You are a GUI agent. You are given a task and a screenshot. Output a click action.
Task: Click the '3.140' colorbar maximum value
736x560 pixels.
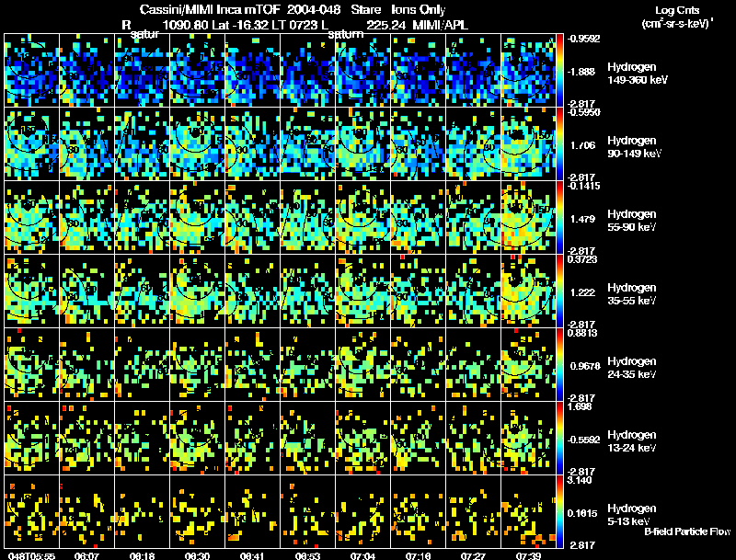[x=581, y=480]
